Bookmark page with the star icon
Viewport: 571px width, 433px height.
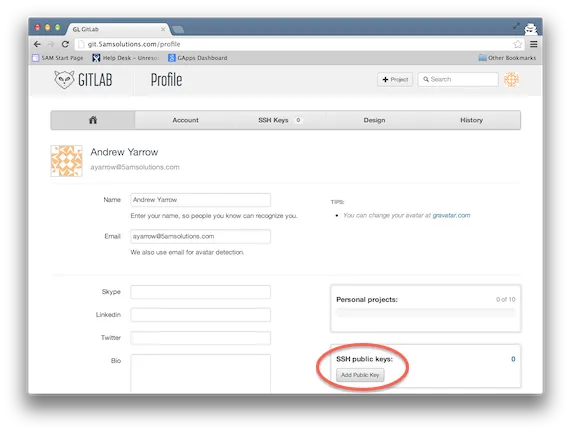[517, 44]
